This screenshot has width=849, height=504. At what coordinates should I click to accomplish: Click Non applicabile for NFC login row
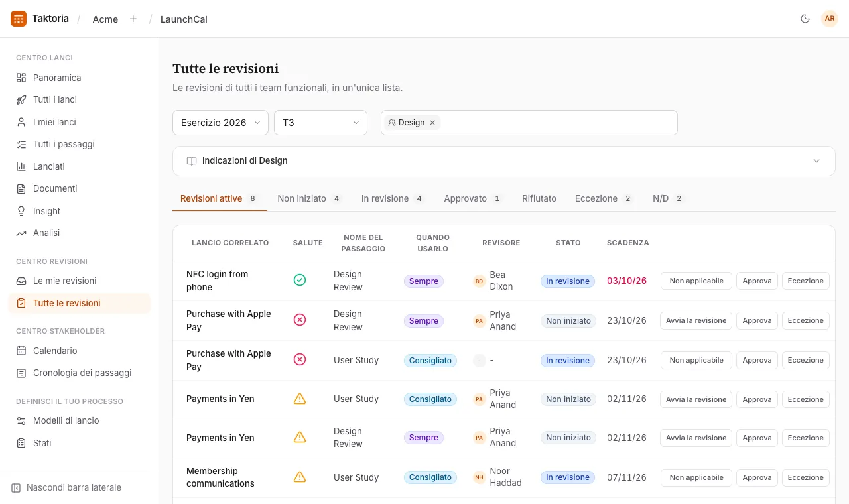(696, 281)
